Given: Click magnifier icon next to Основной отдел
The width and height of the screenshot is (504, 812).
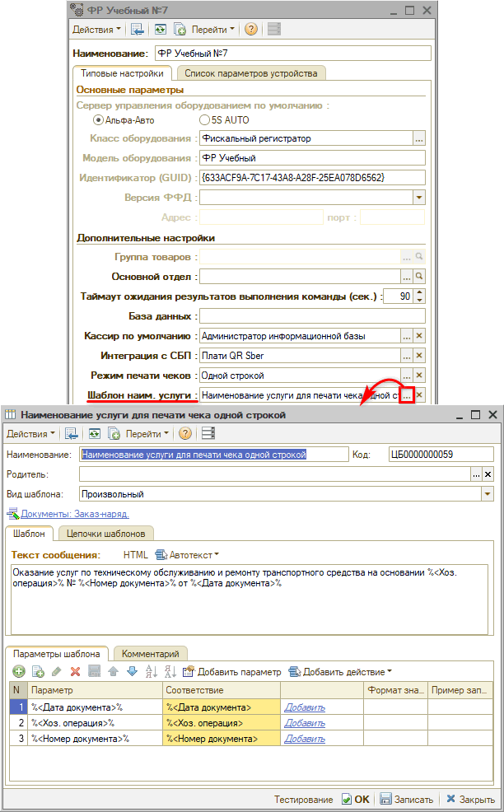Looking at the screenshot, I should (x=418, y=276).
